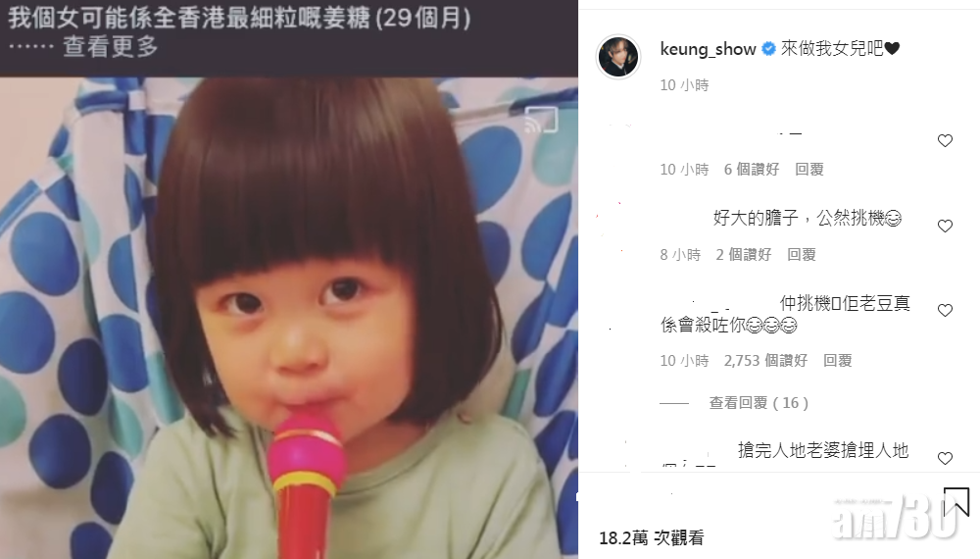This screenshot has width=980, height=559.
Task: Reply to the 2,753 個讚好 comment
Action: click(837, 361)
